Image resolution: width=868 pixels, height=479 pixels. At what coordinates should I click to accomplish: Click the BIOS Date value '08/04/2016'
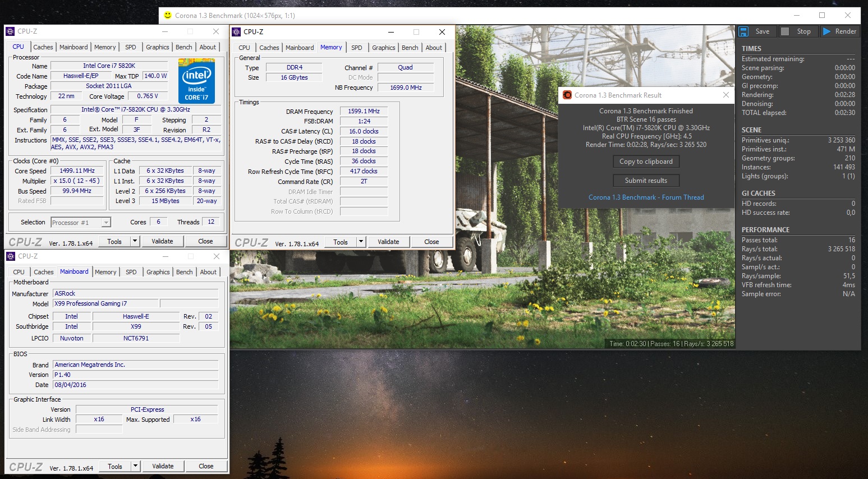(x=136, y=385)
